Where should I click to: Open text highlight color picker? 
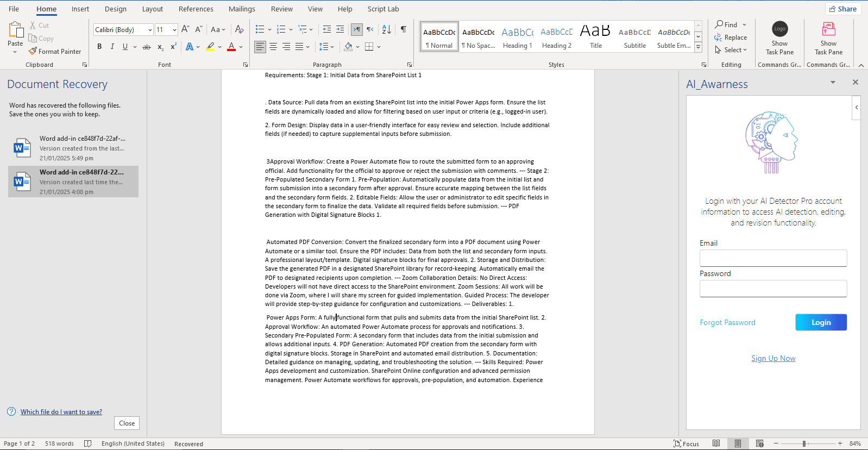point(219,47)
